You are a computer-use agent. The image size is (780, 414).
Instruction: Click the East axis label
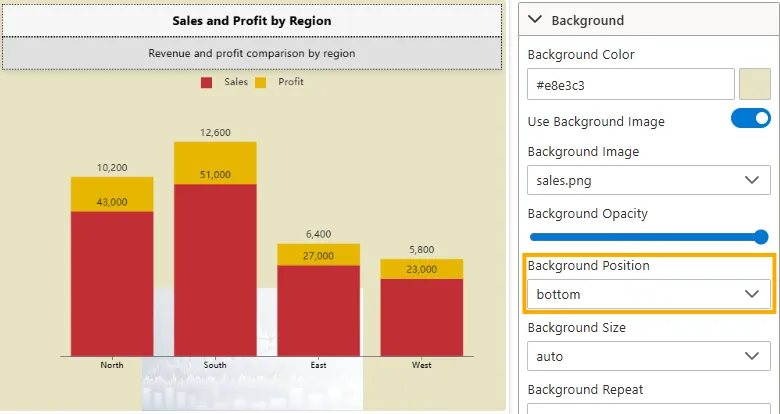pyautogui.click(x=318, y=366)
